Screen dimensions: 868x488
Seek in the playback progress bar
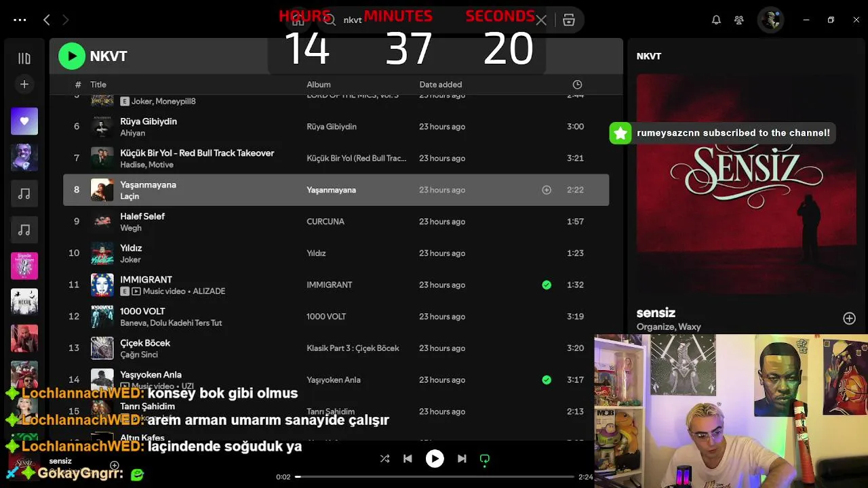[434, 476]
